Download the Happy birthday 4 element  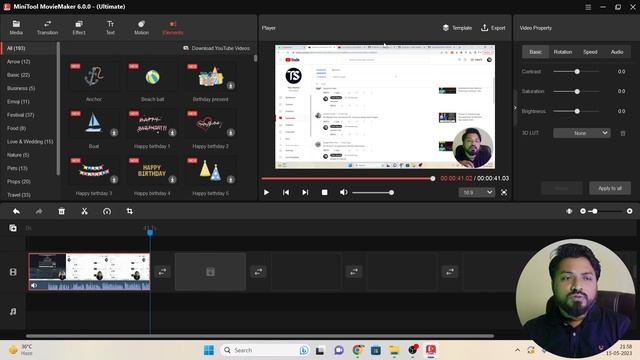172,180
